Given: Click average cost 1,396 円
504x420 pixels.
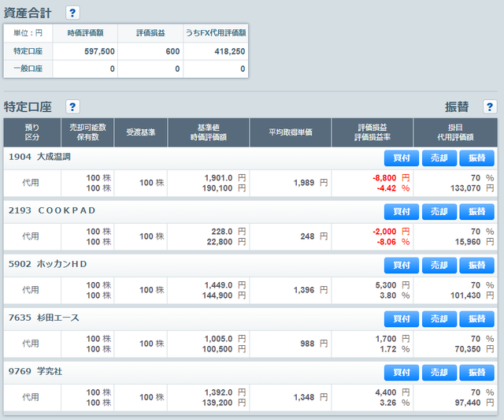Looking at the screenshot, I should click(310, 291).
